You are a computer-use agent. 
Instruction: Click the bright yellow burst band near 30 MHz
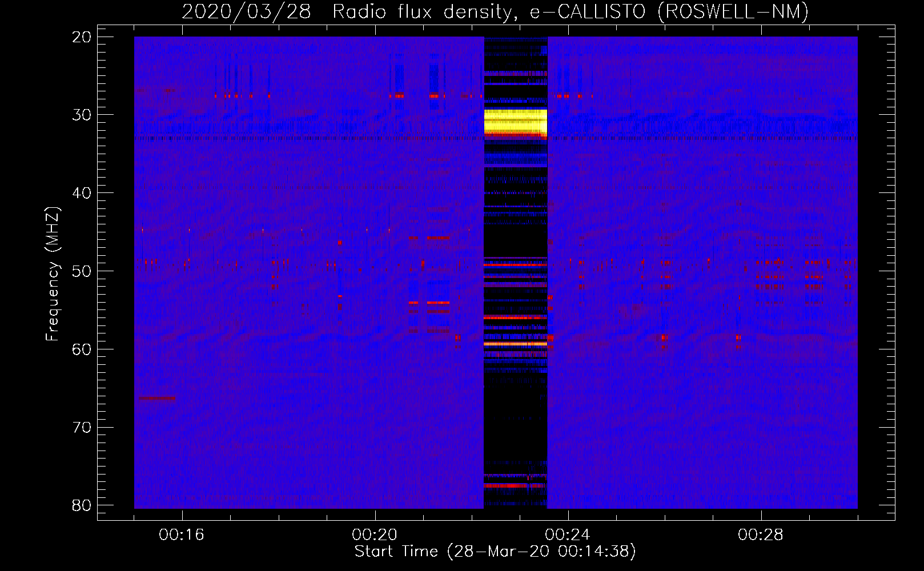tap(515, 122)
